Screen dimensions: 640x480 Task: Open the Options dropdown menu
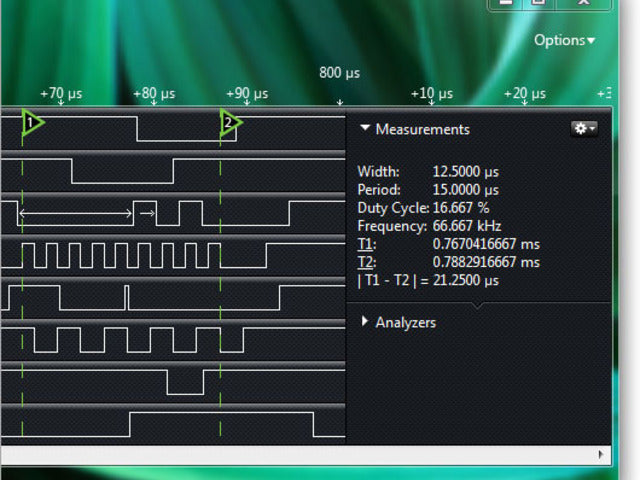click(x=564, y=40)
